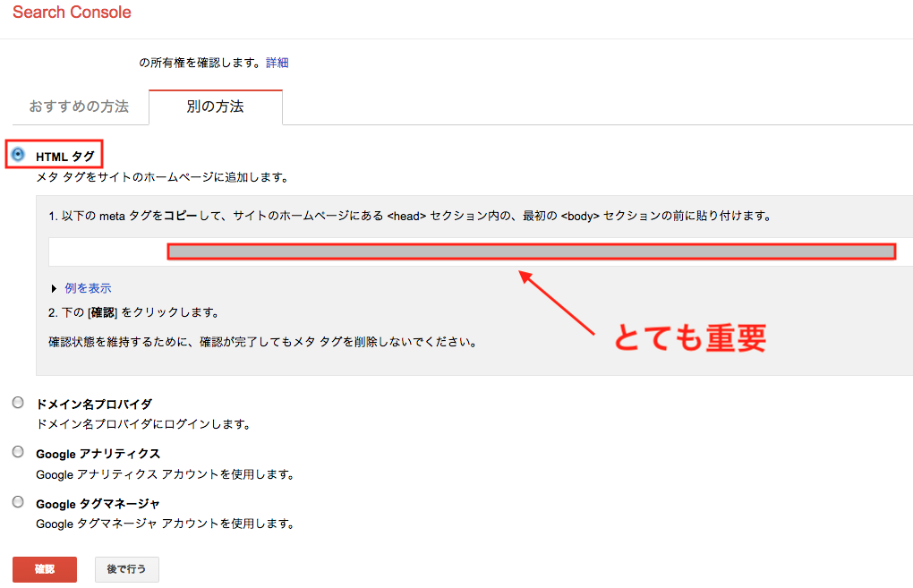Click the meta tag code field
The image size is (913, 588).
point(481,252)
